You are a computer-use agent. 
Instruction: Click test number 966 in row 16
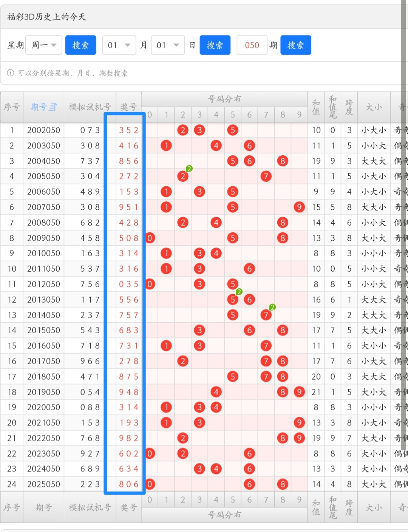[90, 361]
